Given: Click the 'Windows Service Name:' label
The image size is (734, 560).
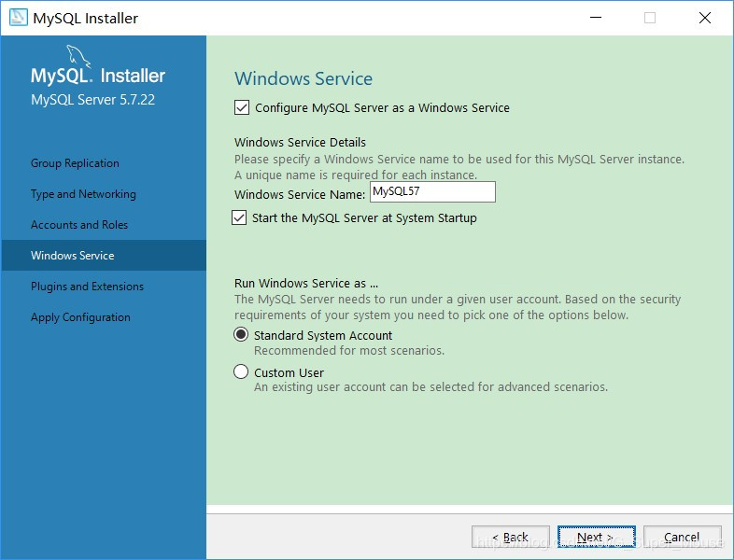Looking at the screenshot, I should click(300, 194).
